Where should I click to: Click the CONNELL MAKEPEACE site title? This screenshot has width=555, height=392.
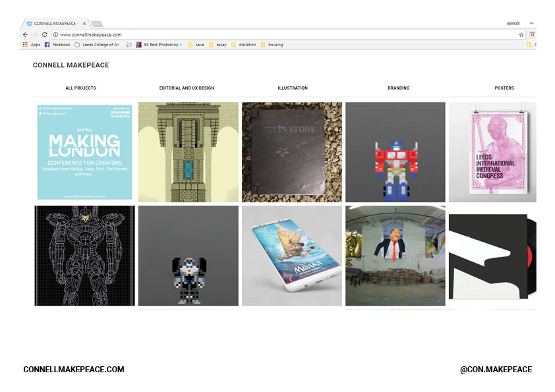tap(71, 65)
